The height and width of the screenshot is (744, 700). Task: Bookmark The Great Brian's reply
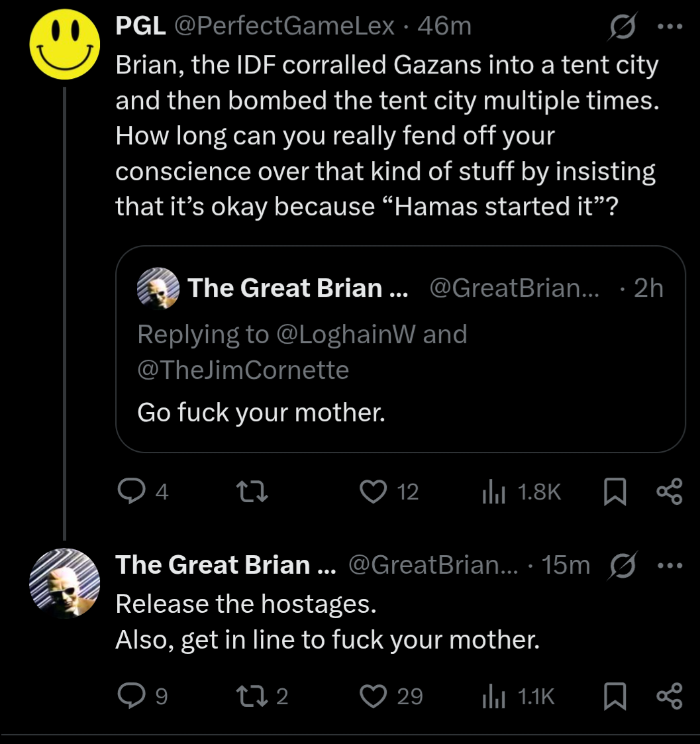pyautogui.click(x=616, y=696)
